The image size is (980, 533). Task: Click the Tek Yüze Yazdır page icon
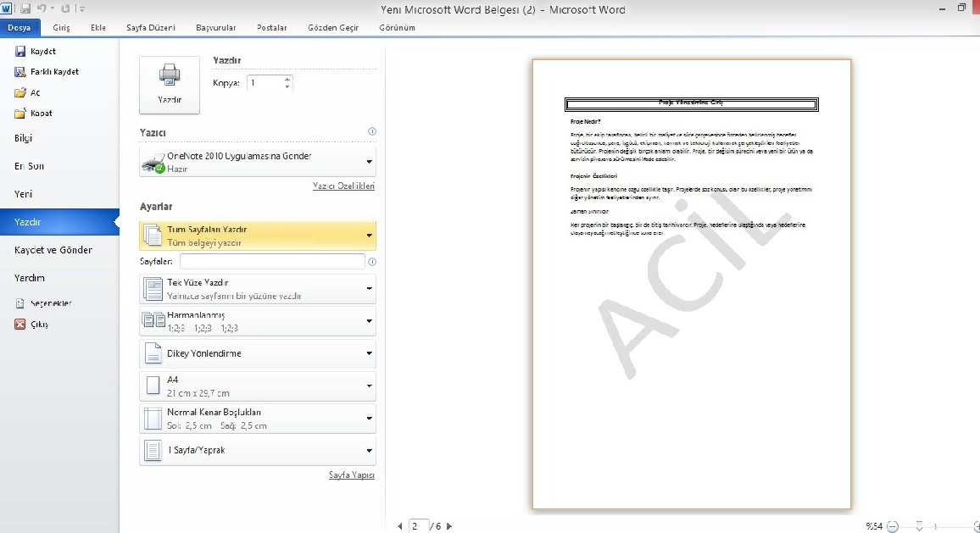pos(153,289)
